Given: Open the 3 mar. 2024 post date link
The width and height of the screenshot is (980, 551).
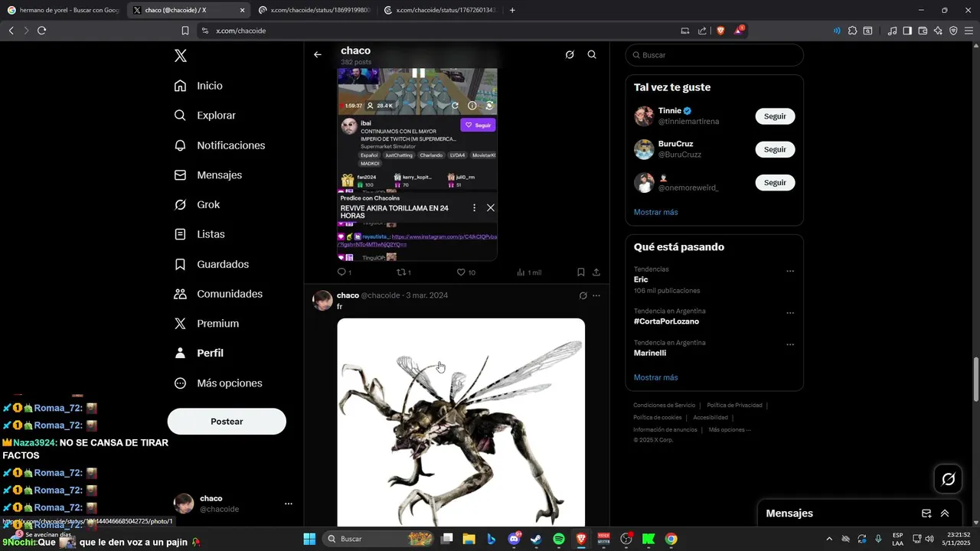Looking at the screenshot, I should [427, 295].
